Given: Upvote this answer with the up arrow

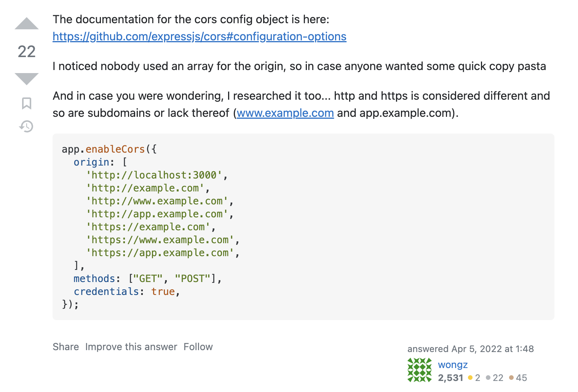Looking at the screenshot, I should point(27,24).
